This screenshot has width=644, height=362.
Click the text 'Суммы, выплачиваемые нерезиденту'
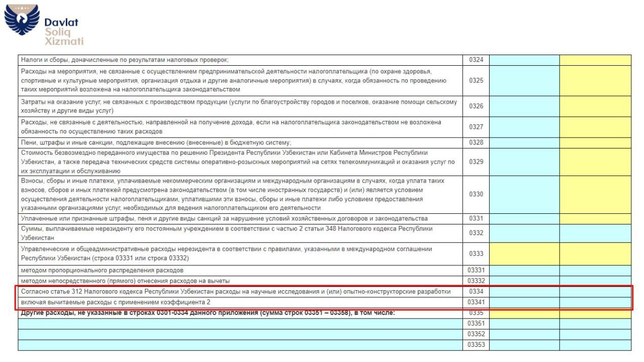72,229
